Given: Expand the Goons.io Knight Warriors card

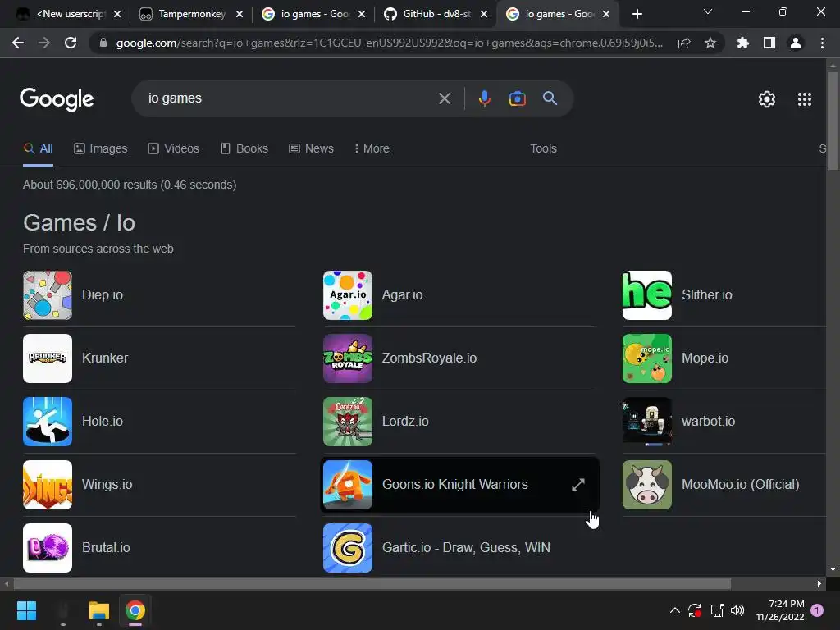Looking at the screenshot, I should [x=578, y=485].
